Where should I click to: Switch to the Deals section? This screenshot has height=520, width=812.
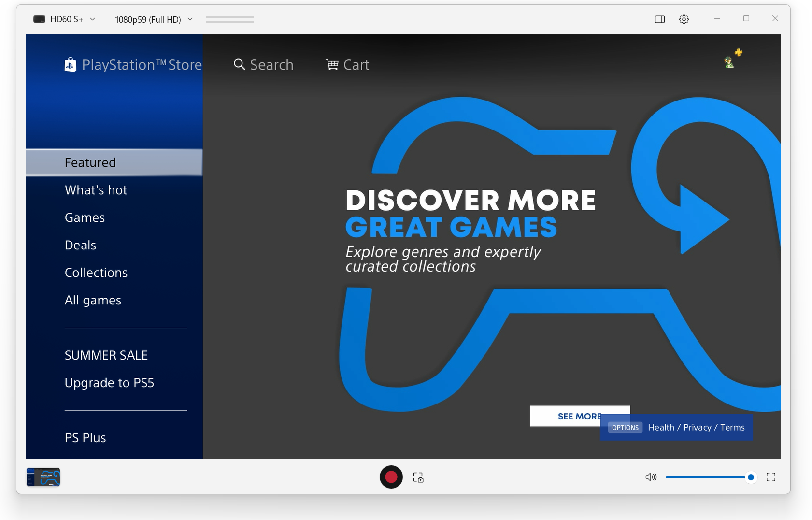pyautogui.click(x=80, y=245)
